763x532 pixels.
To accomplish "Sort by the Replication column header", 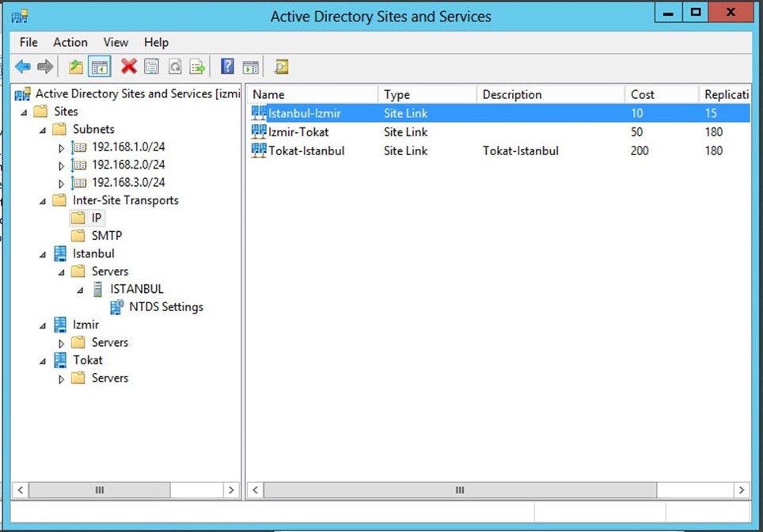I will pyautogui.click(x=724, y=94).
